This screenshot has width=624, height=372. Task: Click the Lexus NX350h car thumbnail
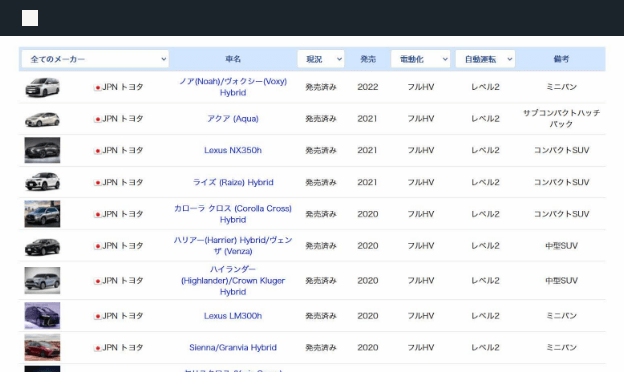tap(42, 150)
